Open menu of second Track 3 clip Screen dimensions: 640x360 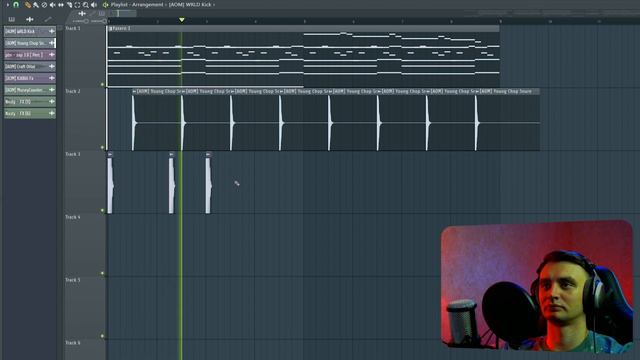click(x=171, y=154)
